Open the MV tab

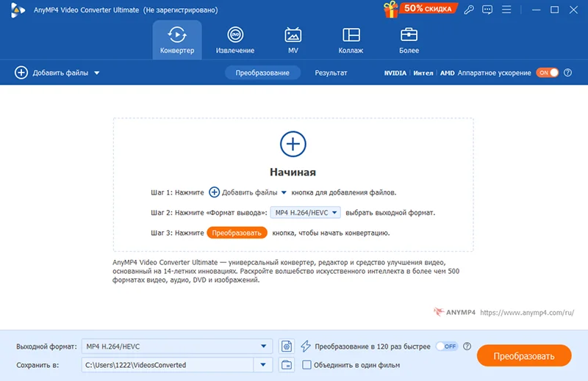tap(293, 40)
